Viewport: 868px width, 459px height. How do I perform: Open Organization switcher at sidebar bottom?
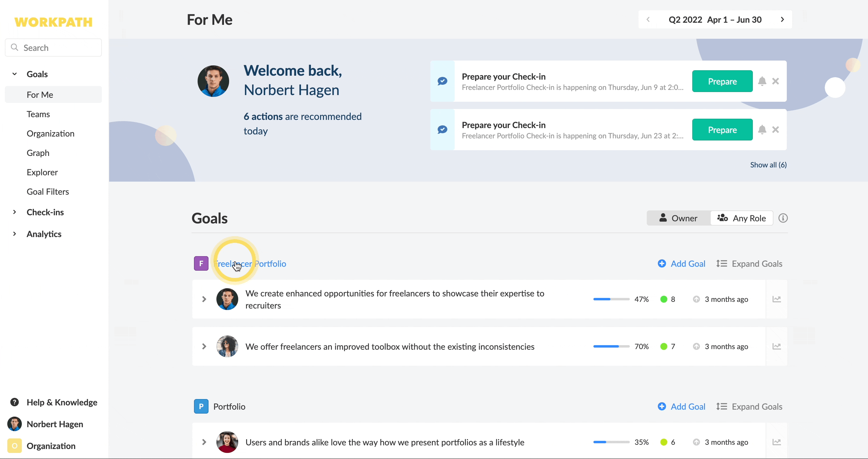42,446
